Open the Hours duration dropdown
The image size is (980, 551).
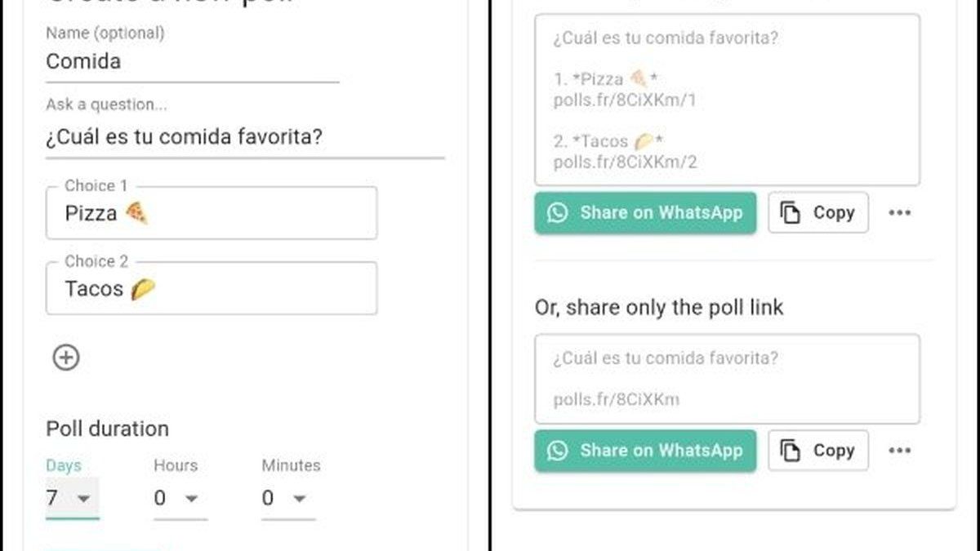click(180, 498)
